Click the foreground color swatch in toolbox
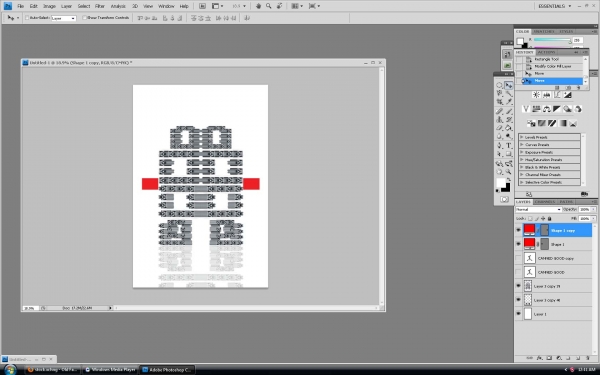600x375 pixels. point(501,183)
